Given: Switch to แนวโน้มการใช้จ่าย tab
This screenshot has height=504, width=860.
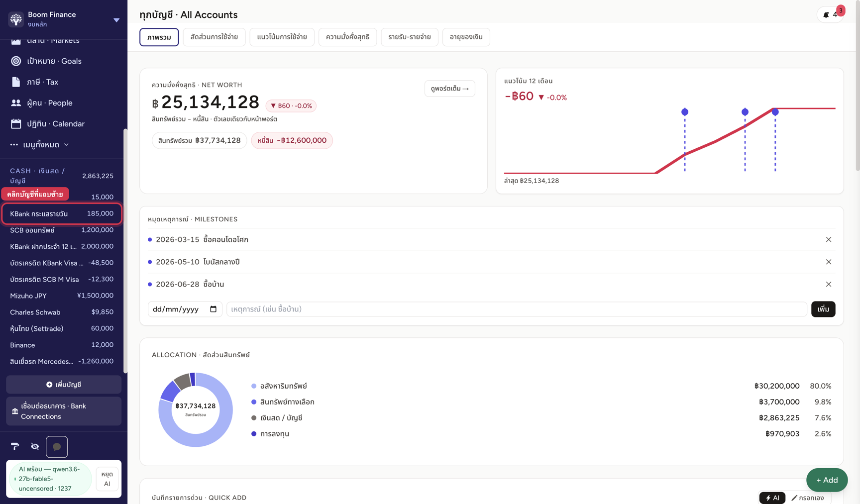Looking at the screenshot, I should click(282, 37).
